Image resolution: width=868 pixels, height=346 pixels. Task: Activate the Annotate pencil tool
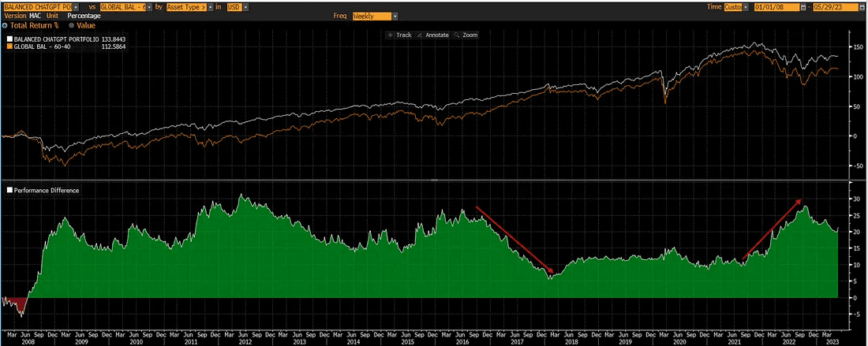432,35
